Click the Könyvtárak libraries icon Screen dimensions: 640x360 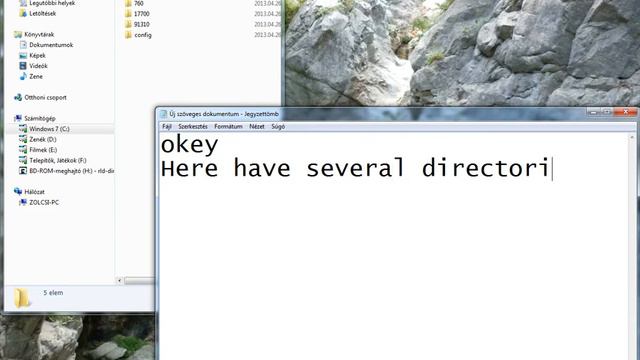coord(18,34)
